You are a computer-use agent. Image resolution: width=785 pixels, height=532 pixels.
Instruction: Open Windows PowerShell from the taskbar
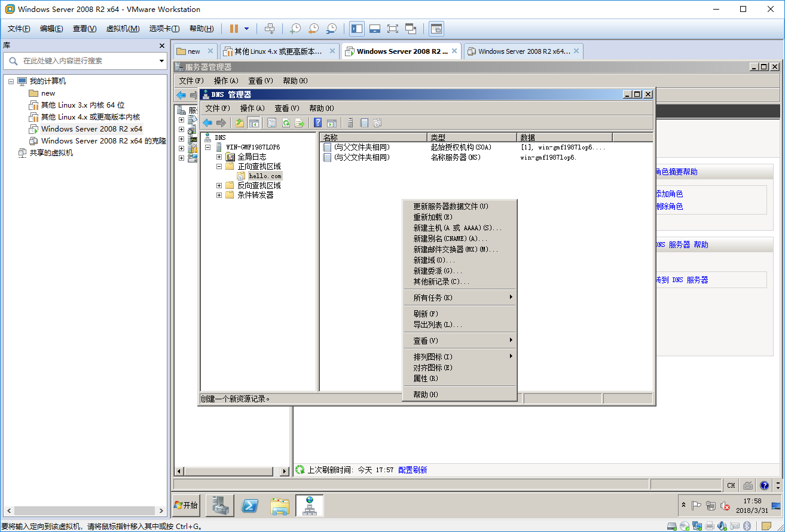(x=249, y=505)
